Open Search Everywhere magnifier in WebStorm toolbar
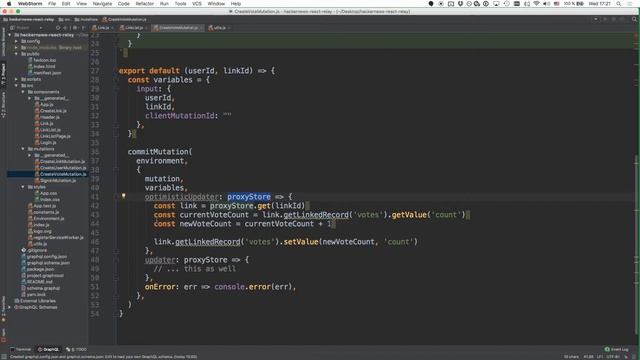 click(634, 19)
